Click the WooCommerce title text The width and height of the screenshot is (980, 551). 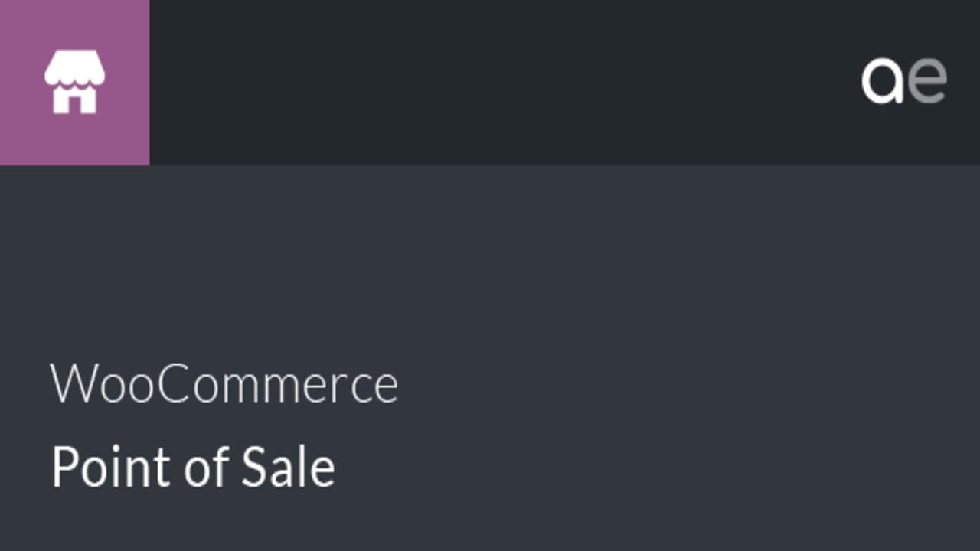224,383
